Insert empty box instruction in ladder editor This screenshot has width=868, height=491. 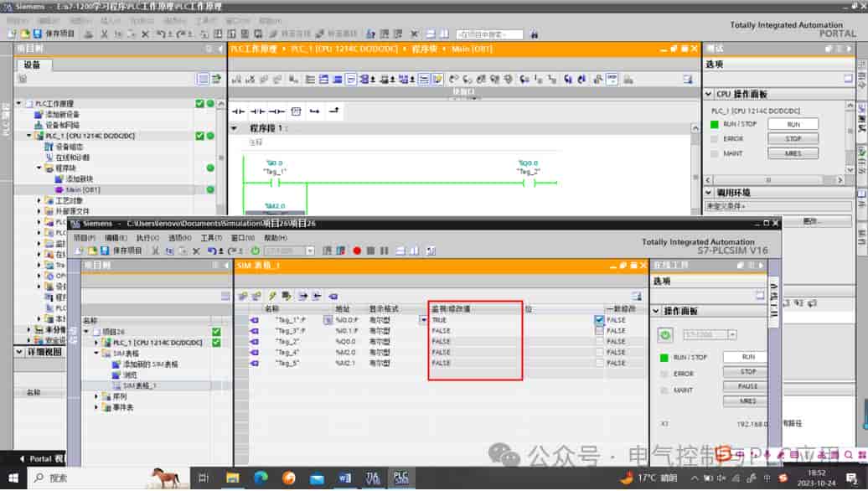pyautogui.click(x=296, y=111)
